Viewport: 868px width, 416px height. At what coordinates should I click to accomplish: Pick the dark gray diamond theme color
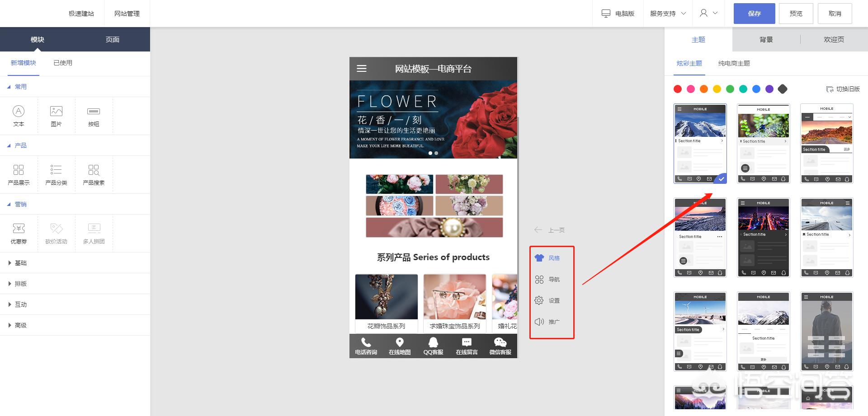[x=783, y=89]
